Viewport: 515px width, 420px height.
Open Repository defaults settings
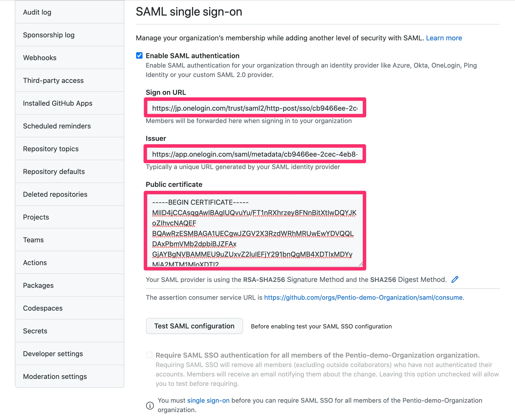(54, 172)
